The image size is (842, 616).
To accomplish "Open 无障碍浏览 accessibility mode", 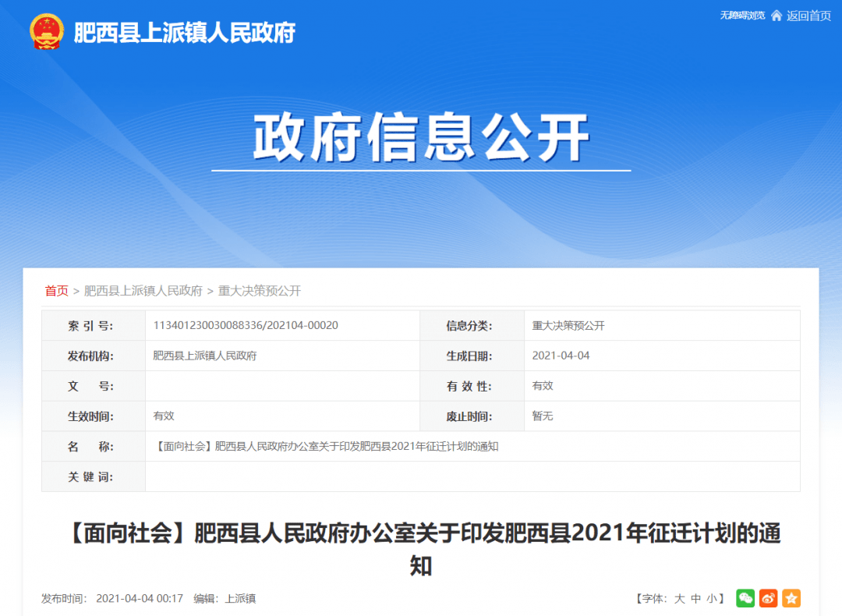I will click(x=745, y=14).
